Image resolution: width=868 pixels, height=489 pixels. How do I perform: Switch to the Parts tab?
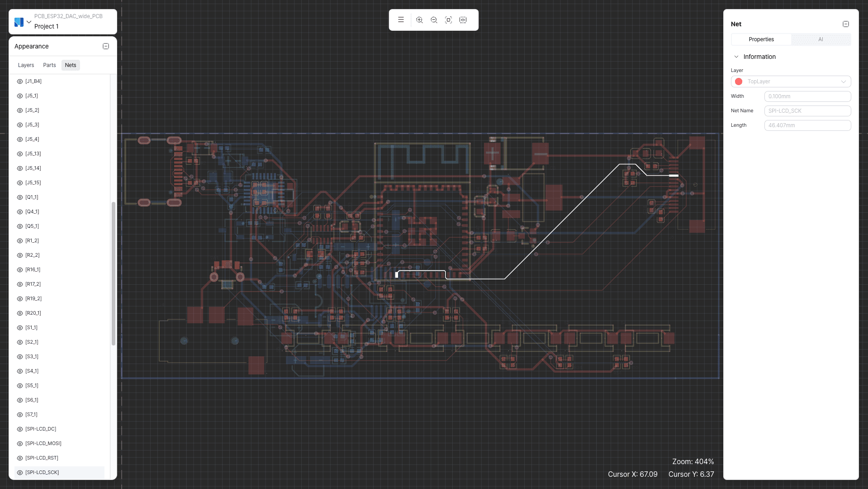49,65
